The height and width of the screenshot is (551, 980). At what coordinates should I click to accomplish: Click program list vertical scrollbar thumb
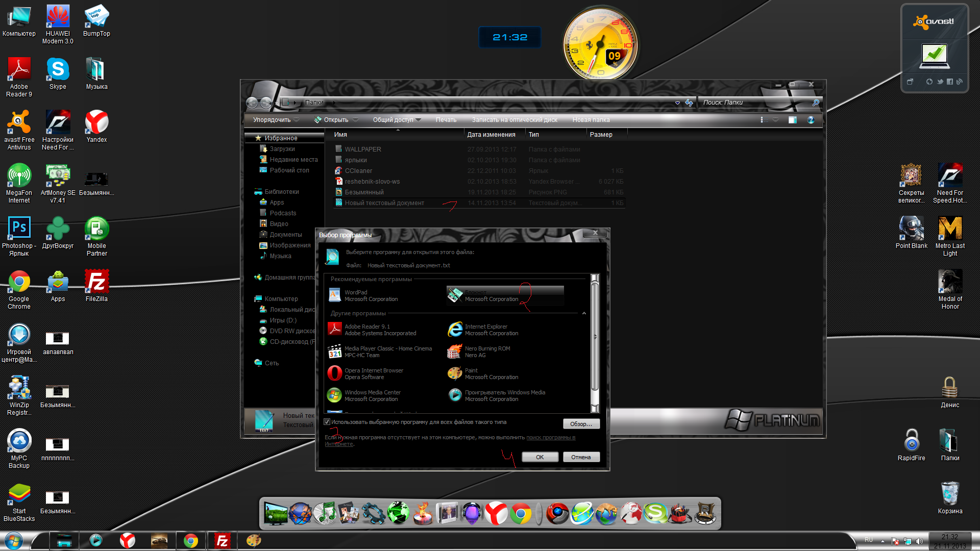(x=594, y=337)
